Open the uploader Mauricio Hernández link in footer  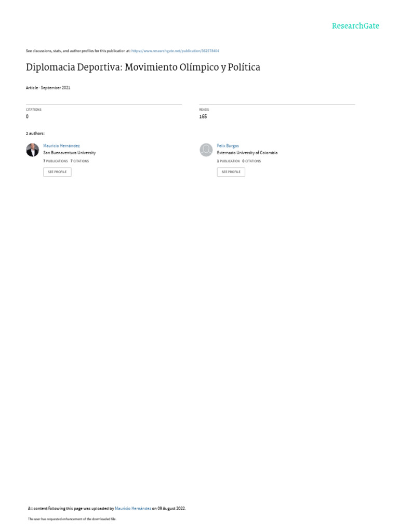pyautogui.click(x=133, y=509)
